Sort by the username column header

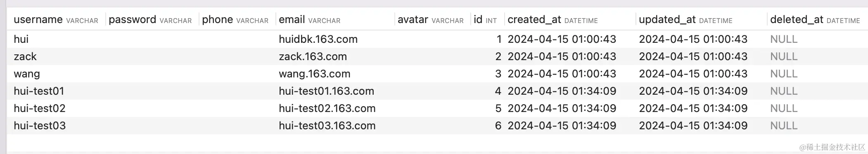(x=56, y=20)
